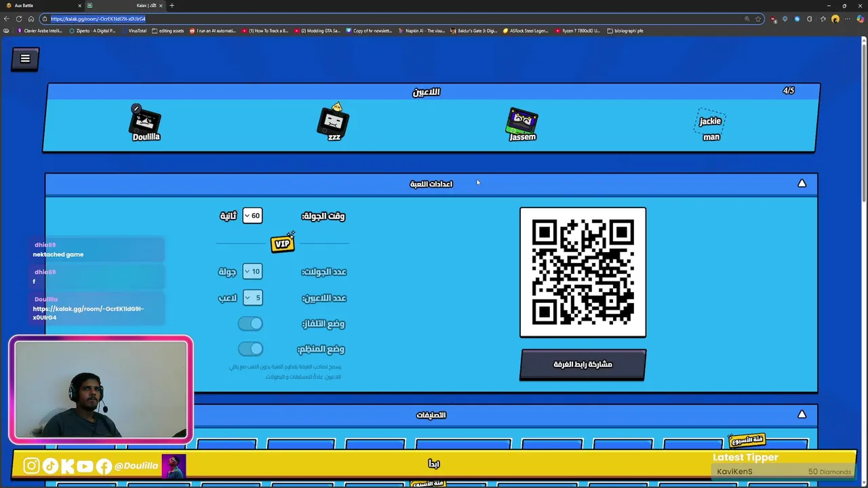
Task: Click the nektached game chat message
Action: [x=58, y=255]
